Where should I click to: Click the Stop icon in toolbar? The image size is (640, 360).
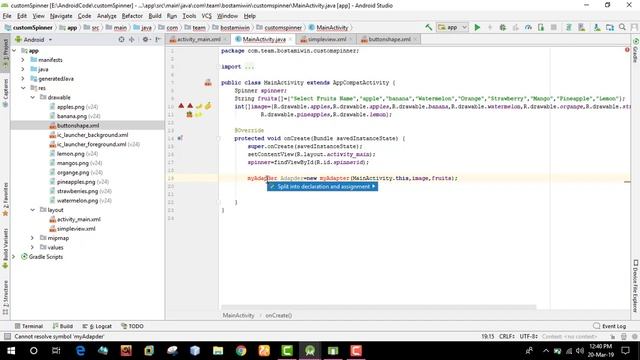[x=553, y=27]
